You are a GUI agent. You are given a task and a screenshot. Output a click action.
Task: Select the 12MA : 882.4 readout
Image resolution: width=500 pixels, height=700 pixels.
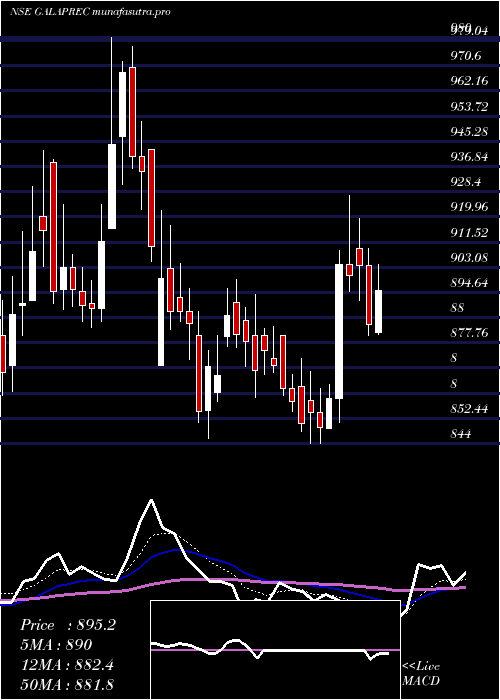pyautogui.click(x=67, y=665)
